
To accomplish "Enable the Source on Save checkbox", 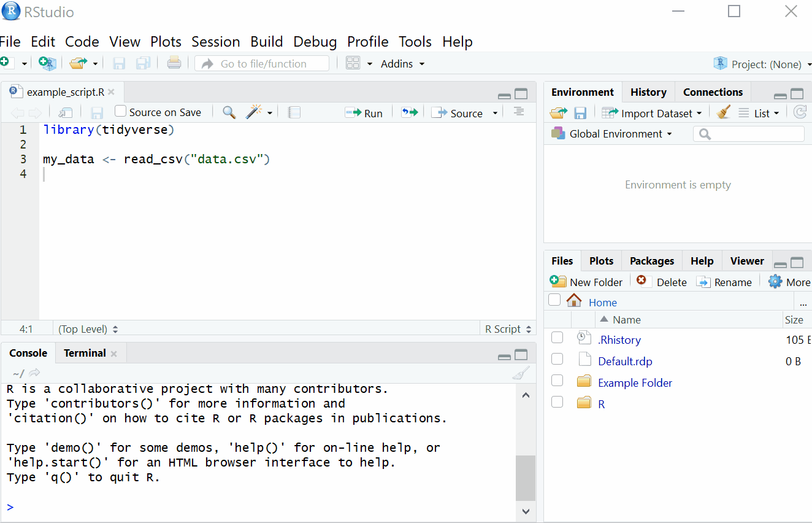I will click(x=121, y=112).
